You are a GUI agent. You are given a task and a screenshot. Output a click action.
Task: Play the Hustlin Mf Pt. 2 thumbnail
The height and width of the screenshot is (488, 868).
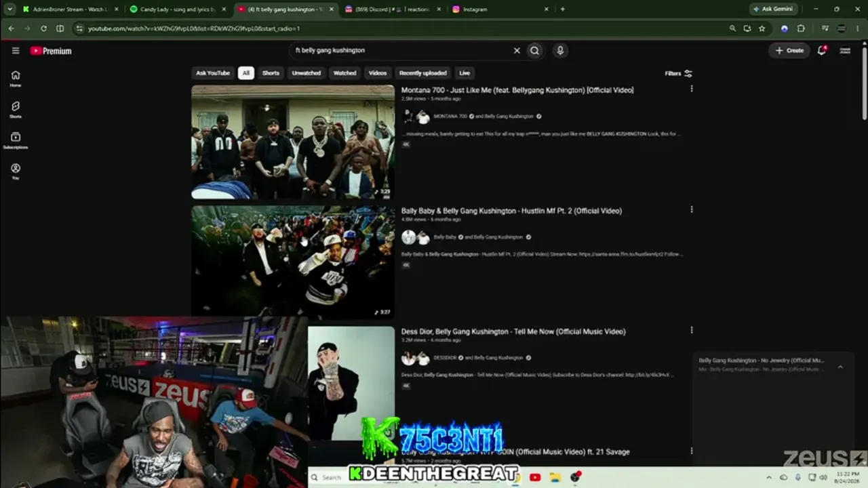click(x=293, y=262)
